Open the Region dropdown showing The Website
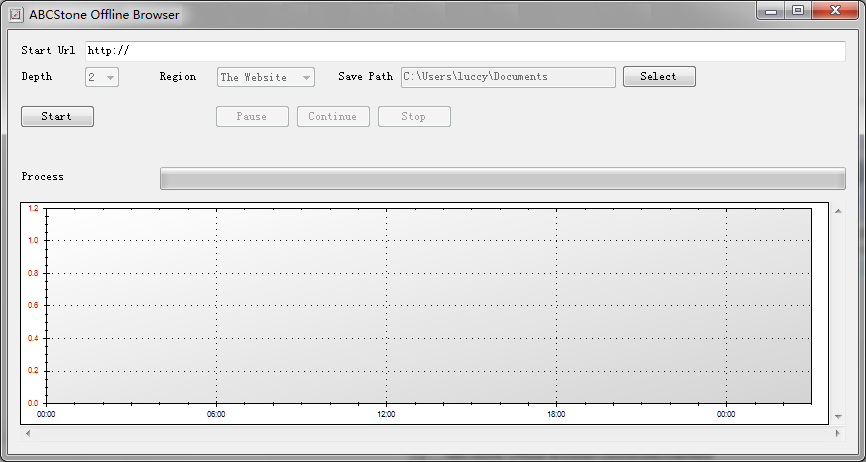This screenshot has height=462, width=866. 266,77
